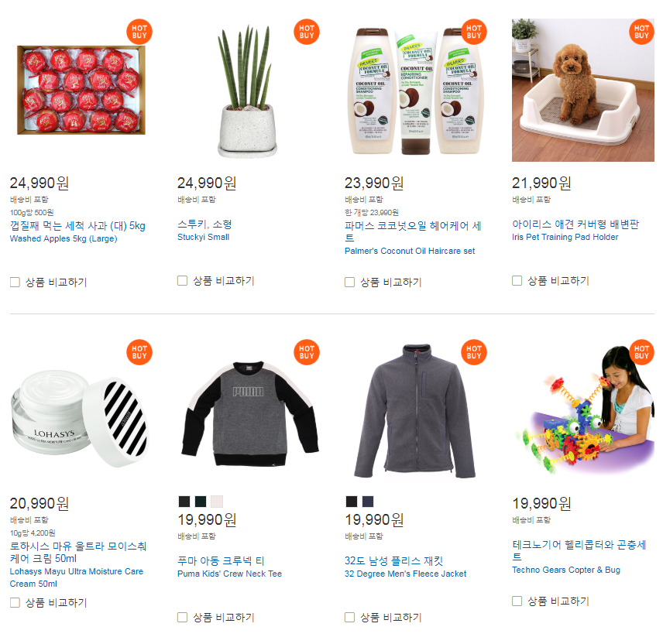
Task: Click HOT BUY badge on Puma Kids' tee
Action: pos(307,352)
